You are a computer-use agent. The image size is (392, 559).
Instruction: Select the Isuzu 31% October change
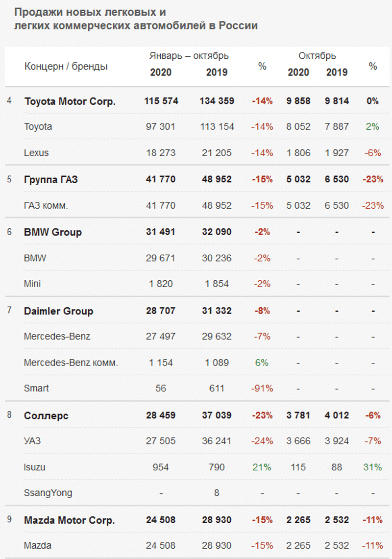372,467
